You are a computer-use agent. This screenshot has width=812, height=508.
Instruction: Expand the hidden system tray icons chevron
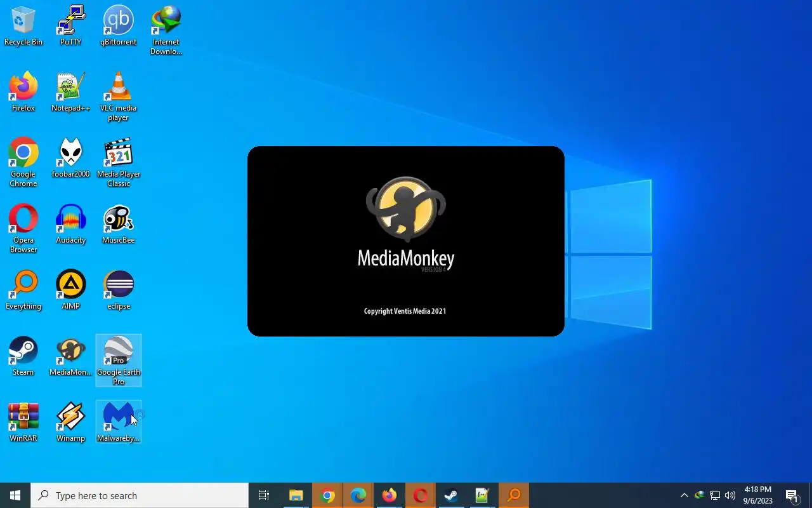coord(684,495)
